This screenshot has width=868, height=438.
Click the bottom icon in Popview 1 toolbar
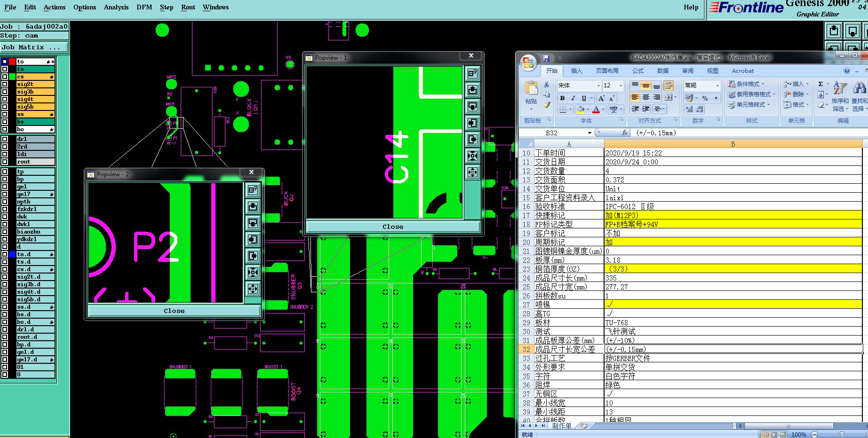[x=472, y=172]
